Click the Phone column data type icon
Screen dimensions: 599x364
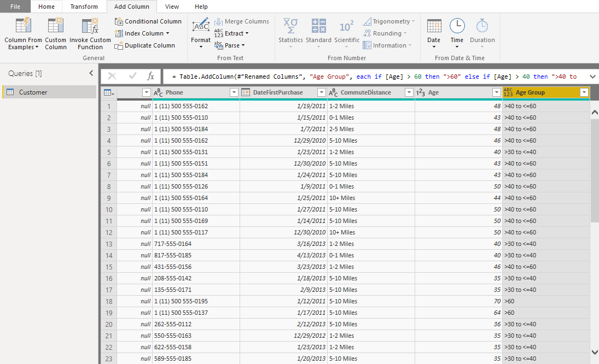pos(158,92)
